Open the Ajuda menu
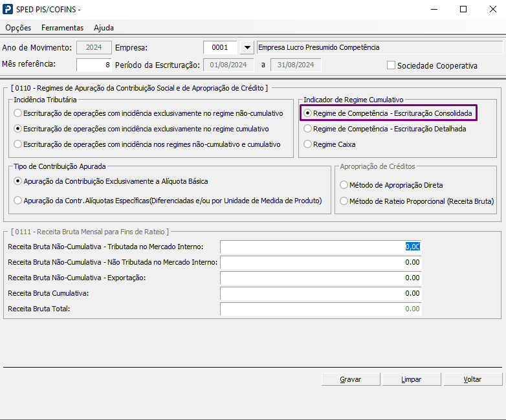506x420 pixels. (x=104, y=28)
